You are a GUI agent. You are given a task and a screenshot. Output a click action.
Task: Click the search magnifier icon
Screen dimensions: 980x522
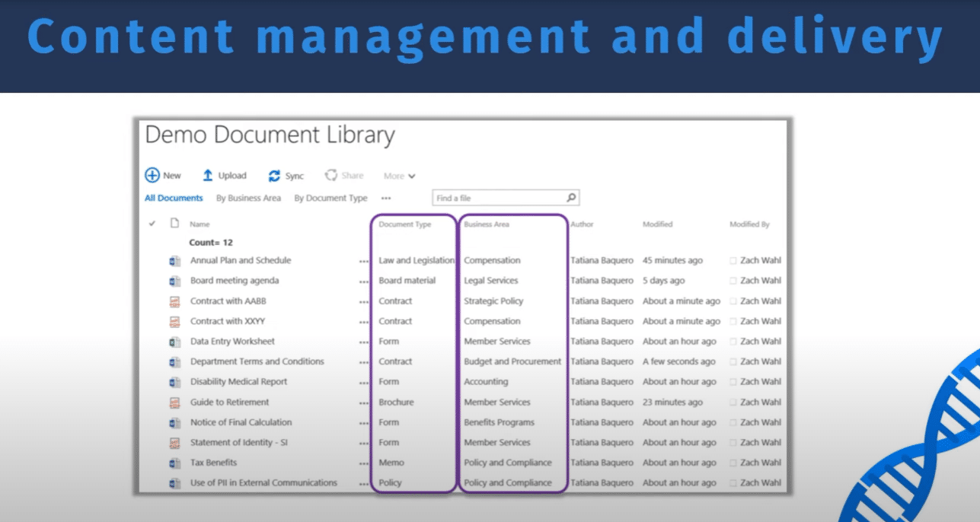pos(572,198)
